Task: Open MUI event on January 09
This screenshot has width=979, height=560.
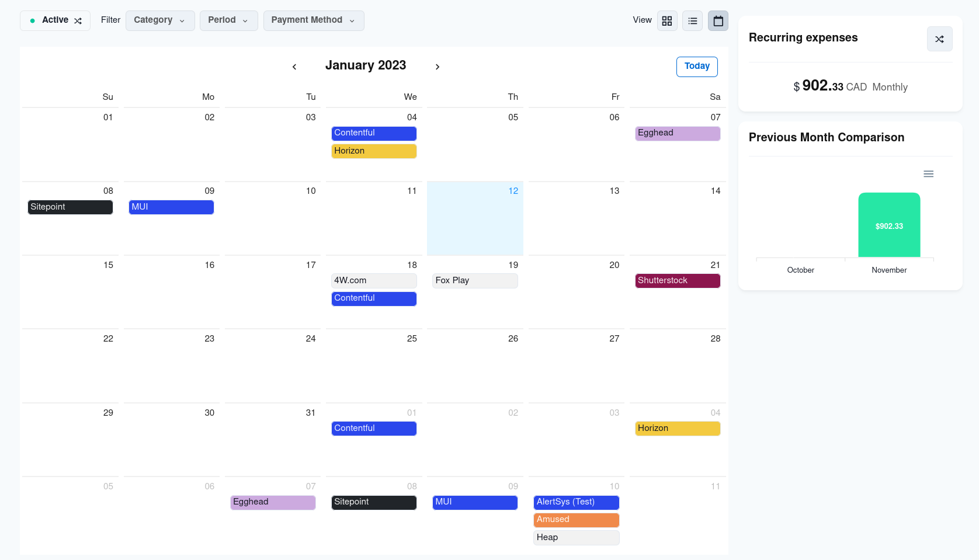Action: point(171,207)
